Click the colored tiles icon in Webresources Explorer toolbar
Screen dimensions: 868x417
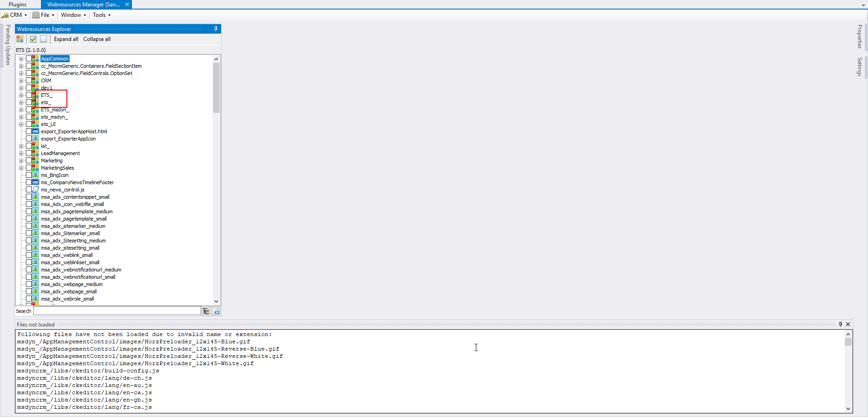pyautogui.click(x=20, y=39)
